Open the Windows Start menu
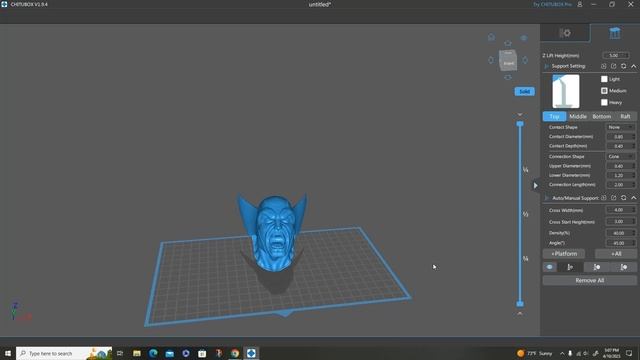Viewport: 640px width, 360px height. click(x=8, y=353)
